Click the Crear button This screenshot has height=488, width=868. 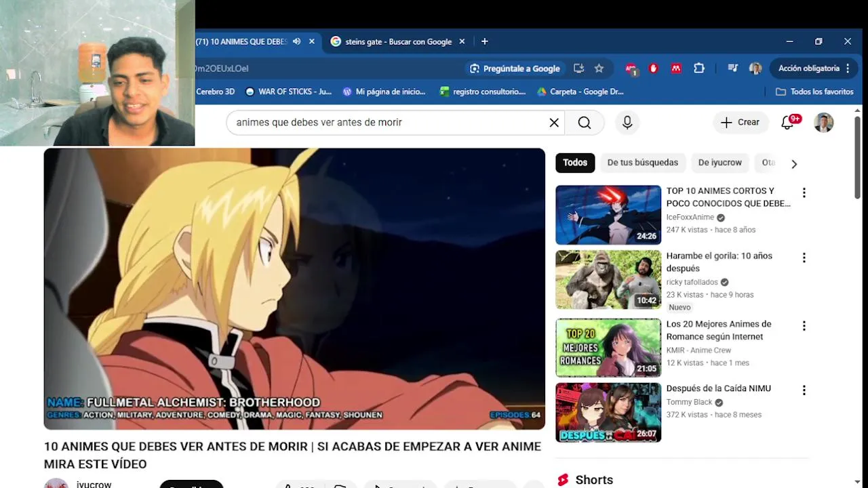pyautogui.click(x=741, y=123)
